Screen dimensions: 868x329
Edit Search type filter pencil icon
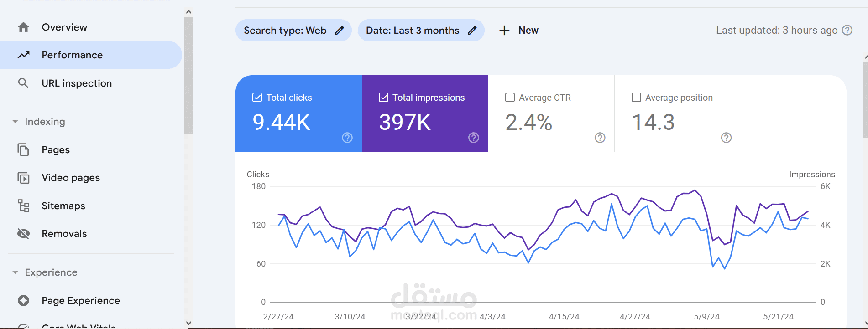339,31
